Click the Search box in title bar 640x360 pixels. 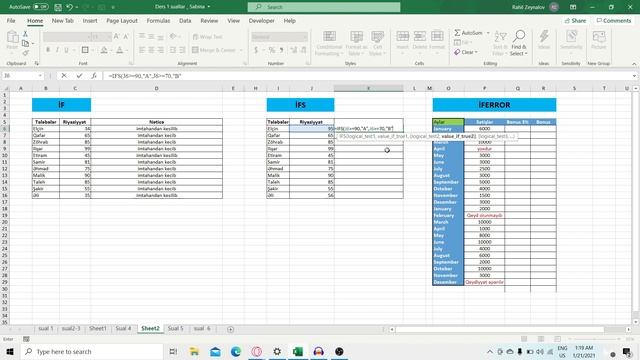(x=324, y=7)
